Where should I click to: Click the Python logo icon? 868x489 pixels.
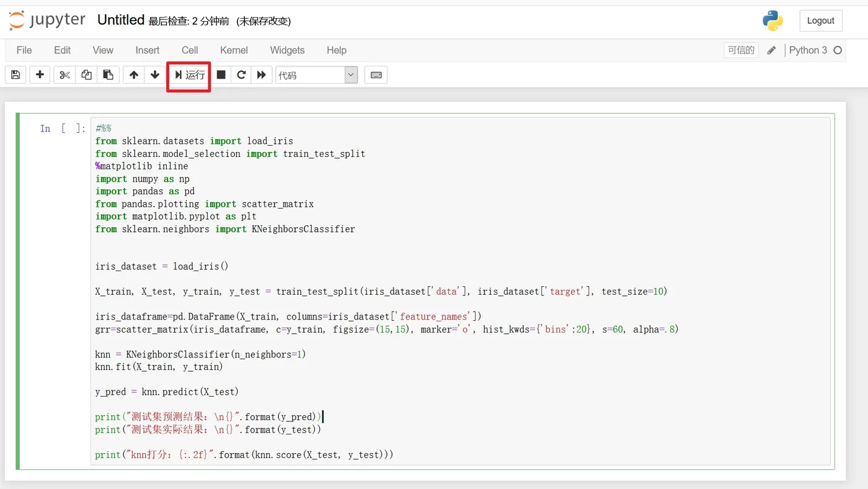(773, 20)
